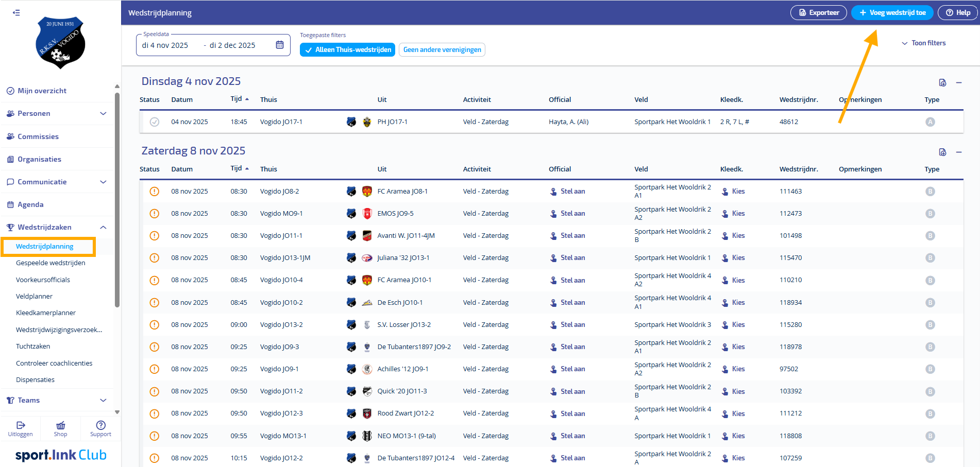Screen dimensions: 980x467
Task: Open the Shop from the sidebar footer
Action: 61,428
